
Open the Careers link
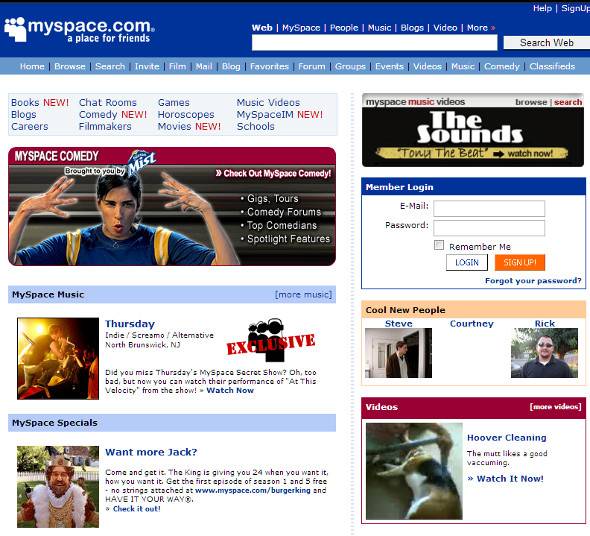30,126
